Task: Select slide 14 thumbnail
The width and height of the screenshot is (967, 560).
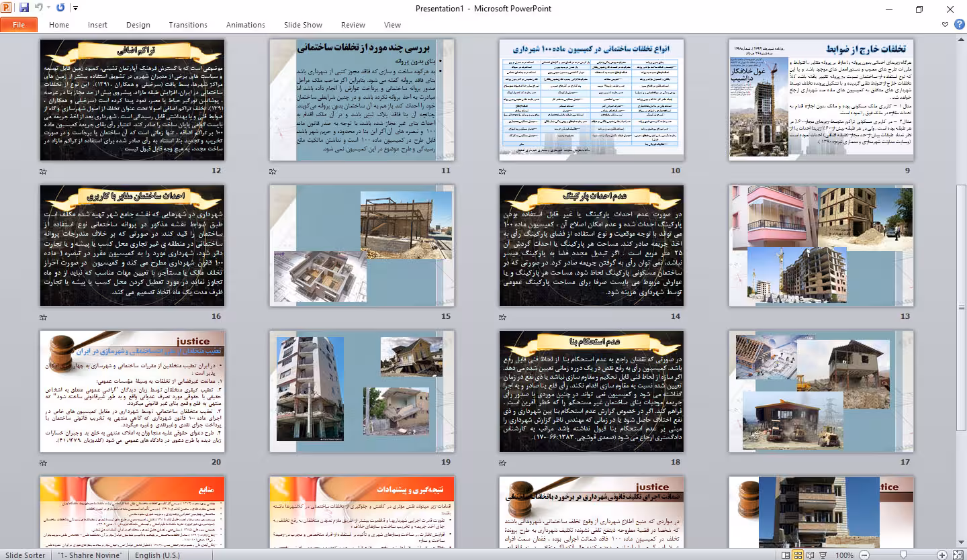Action: pos(592,246)
